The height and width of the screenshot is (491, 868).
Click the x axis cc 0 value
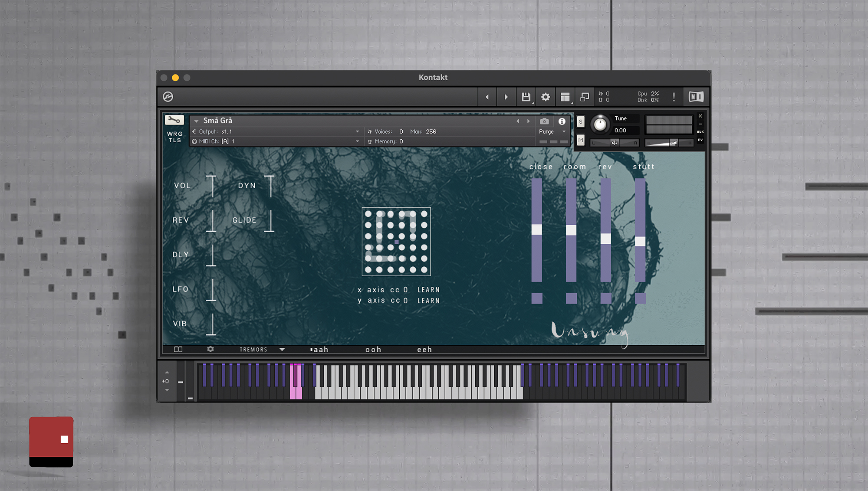pyautogui.click(x=405, y=290)
